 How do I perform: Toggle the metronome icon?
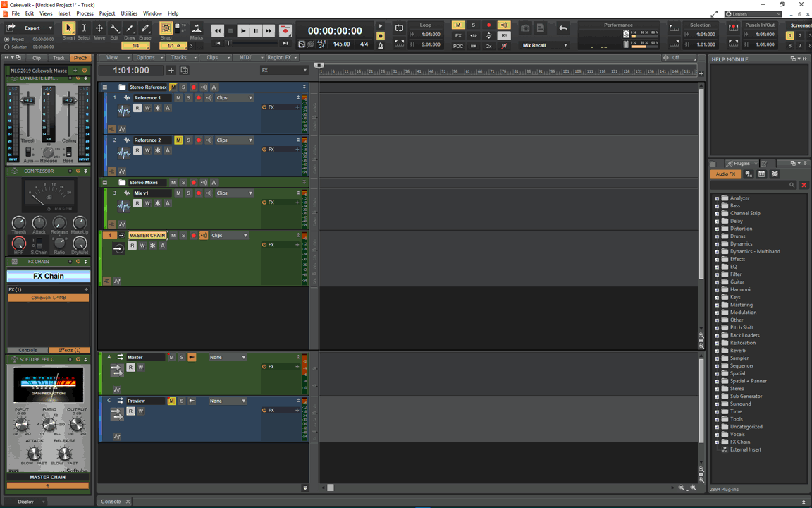pos(381,46)
